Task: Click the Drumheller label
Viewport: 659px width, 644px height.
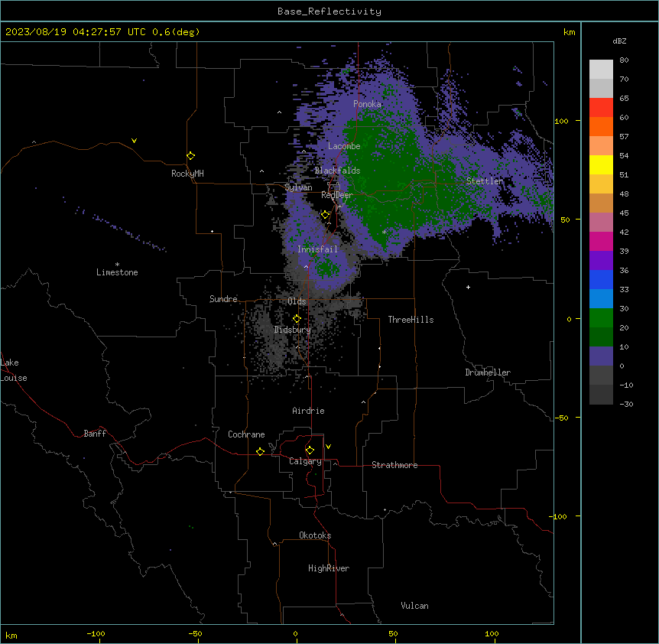Action: [x=488, y=372]
